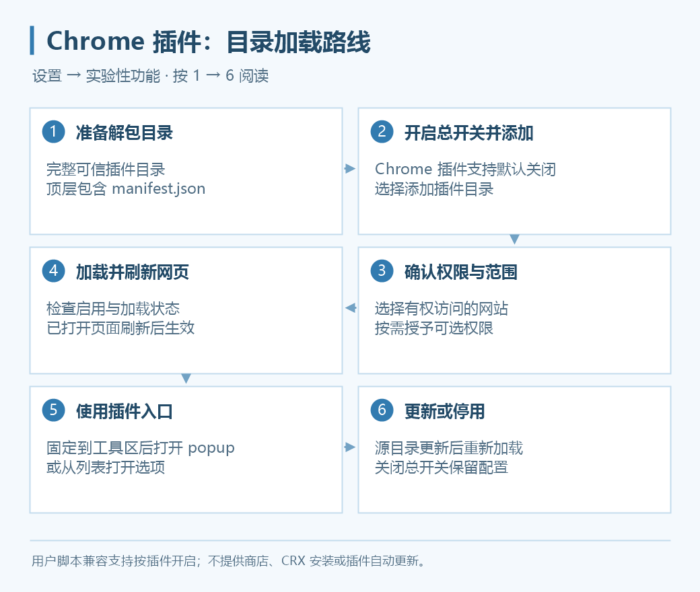Click the line "或从列表打开选项"
Screen dimensions: 700x592
tap(106, 467)
